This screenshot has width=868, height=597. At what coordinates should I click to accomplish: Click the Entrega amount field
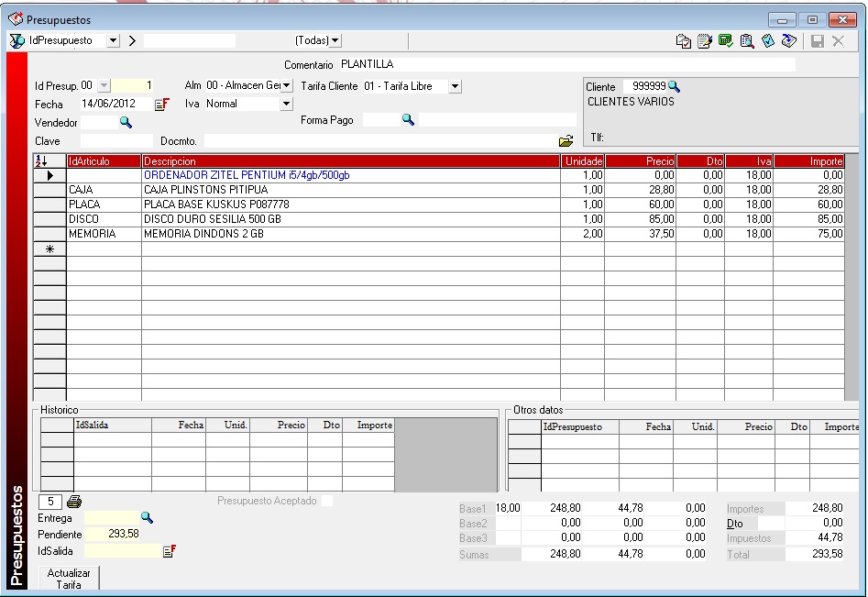point(111,518)
